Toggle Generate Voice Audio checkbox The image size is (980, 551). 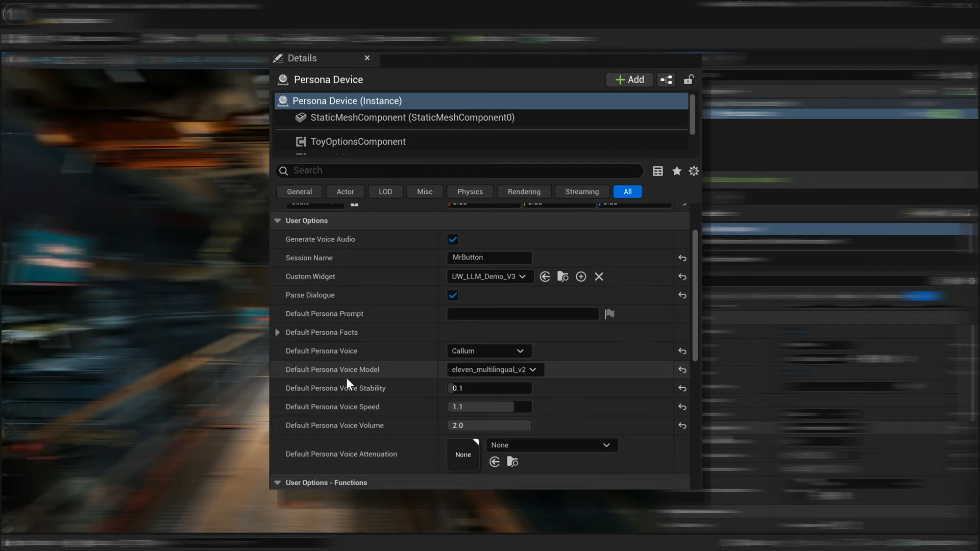pyautogui.click(x=453, y=239)
